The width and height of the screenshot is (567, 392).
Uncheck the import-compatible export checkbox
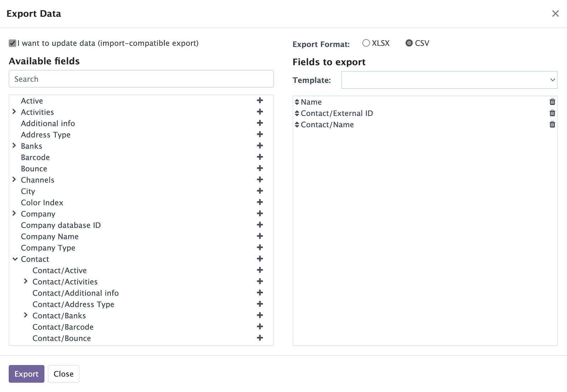pos(12,43)
